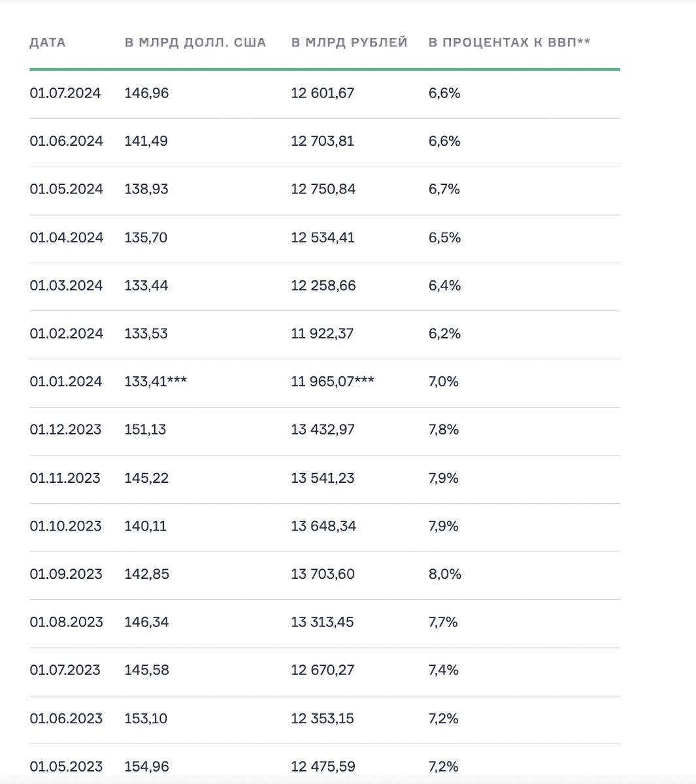This screenshot has width=696, height=784.
Task: Click the 146,96 dollar value
Action: click(x=146, y=93)
